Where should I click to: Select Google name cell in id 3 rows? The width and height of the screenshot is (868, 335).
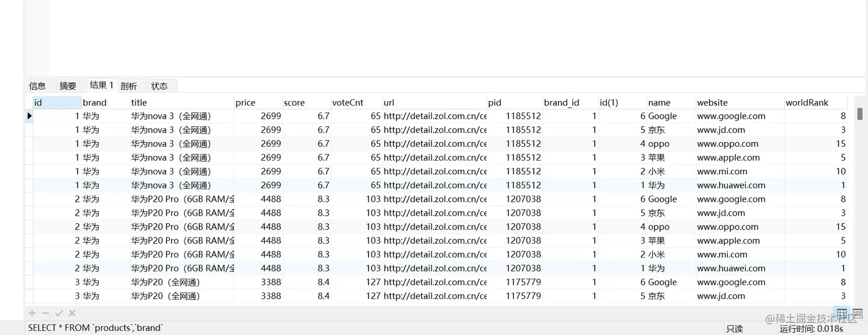tap(671, 282)
